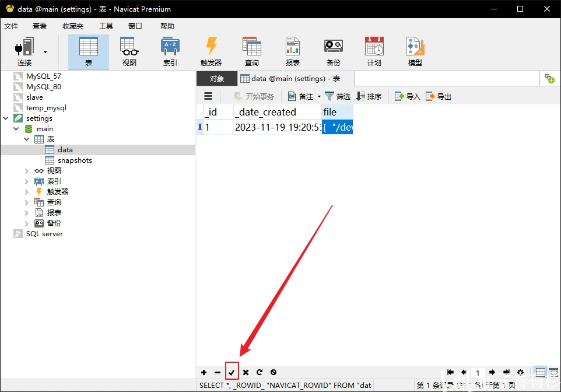Open the 工具 menu
The width and height of the screenshot is (561, 392).
[106, 26]
